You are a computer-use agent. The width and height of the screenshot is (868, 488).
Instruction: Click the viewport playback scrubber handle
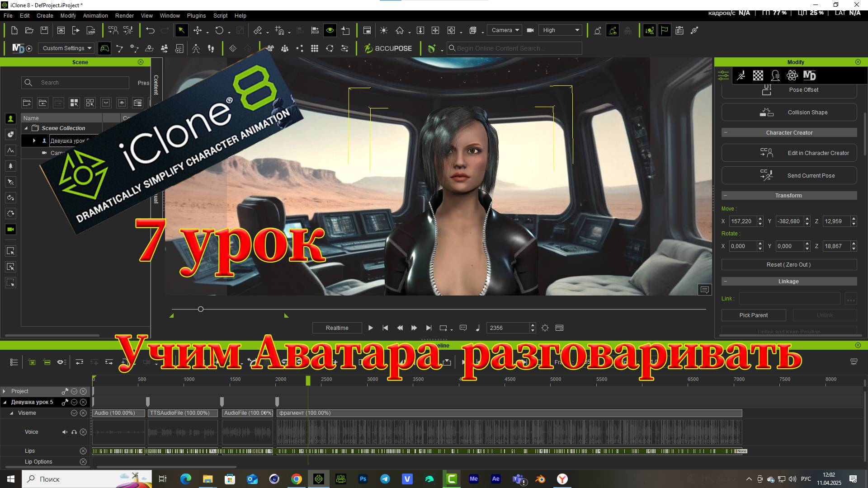[201, 309]
